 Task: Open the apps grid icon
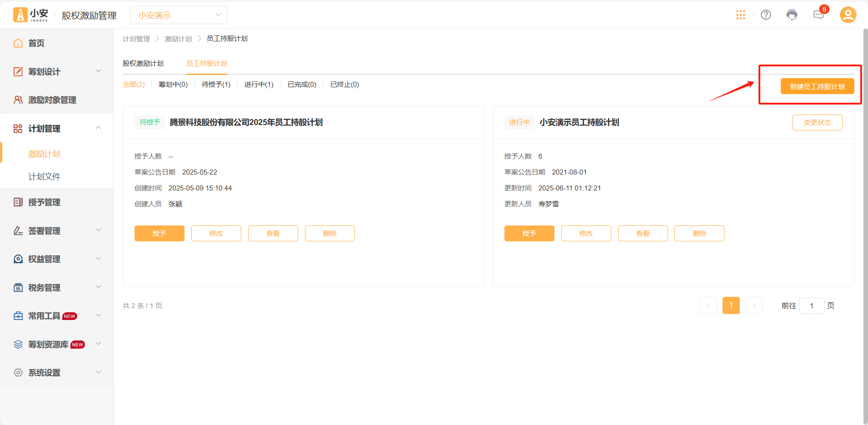tap(740, 15)
